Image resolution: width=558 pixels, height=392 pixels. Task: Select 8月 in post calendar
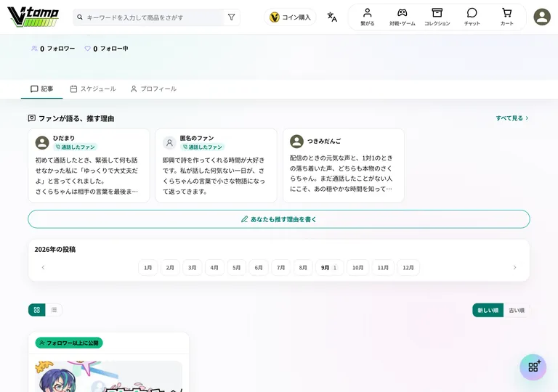tap(303, 267)
